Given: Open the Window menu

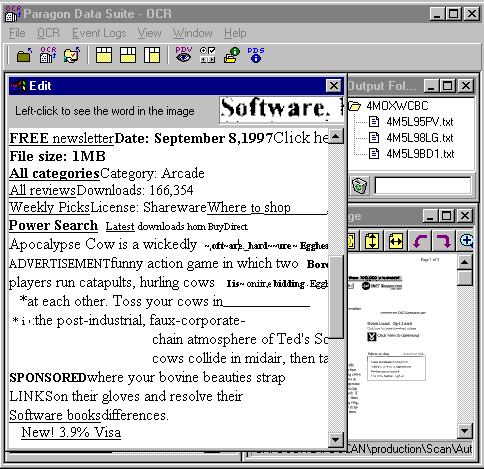Looking at the screenshot, I should [x=192, y=33].
